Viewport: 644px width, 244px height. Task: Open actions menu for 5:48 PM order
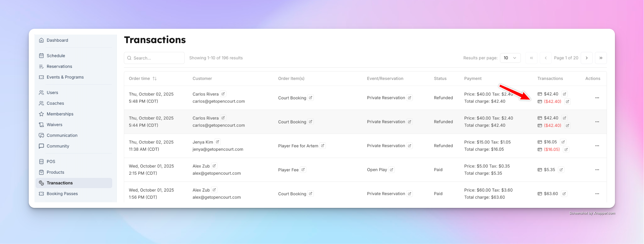tap(597, 98)
